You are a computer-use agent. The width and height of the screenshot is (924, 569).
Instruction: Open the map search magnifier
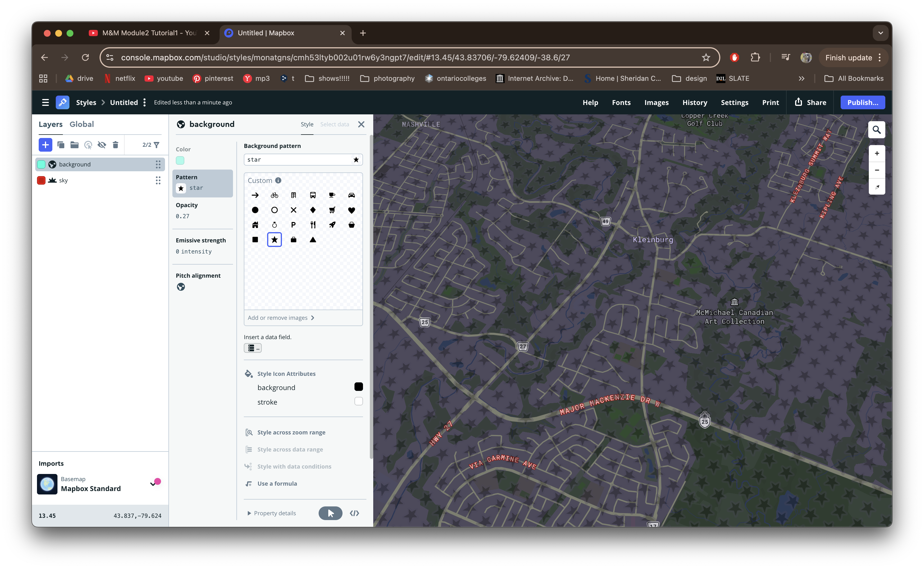click(x=876, y=130)
